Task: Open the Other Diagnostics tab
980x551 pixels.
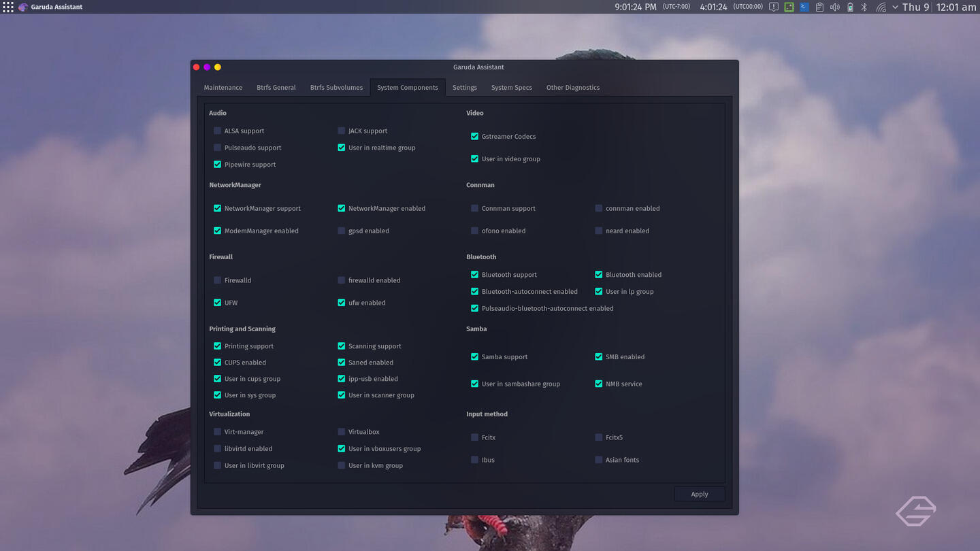Action: pyautogui.click(x=573, y=87)
